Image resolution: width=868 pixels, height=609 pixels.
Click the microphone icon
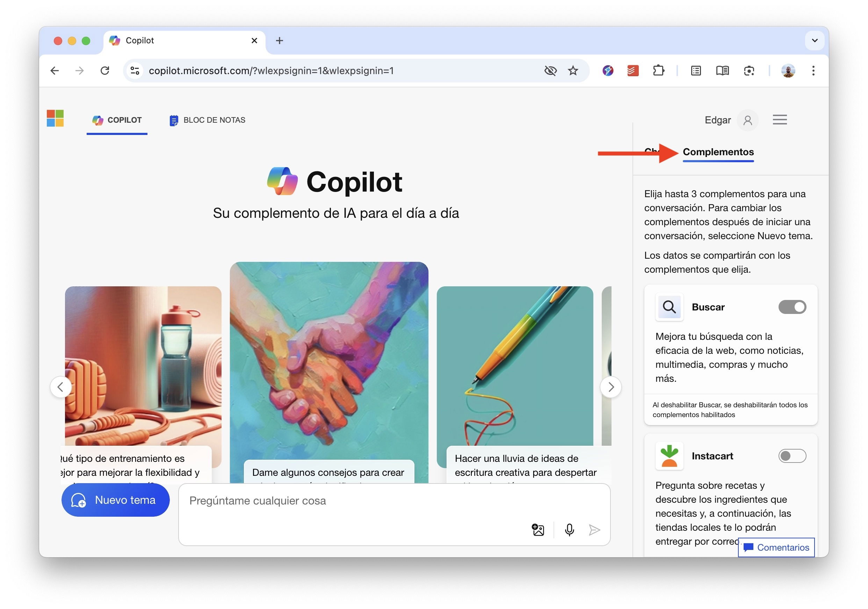(x=569, y=530)
